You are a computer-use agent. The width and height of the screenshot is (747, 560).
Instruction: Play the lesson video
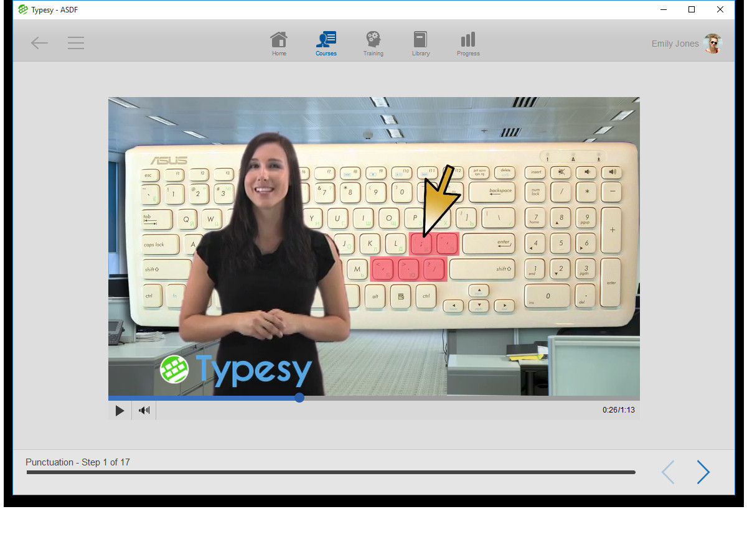(120, 411)
